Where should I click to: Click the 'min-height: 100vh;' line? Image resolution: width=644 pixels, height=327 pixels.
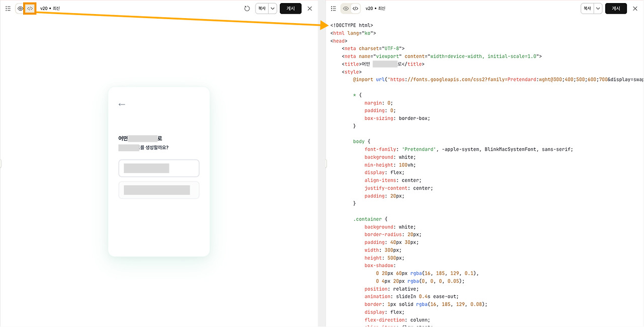[390, 165]
